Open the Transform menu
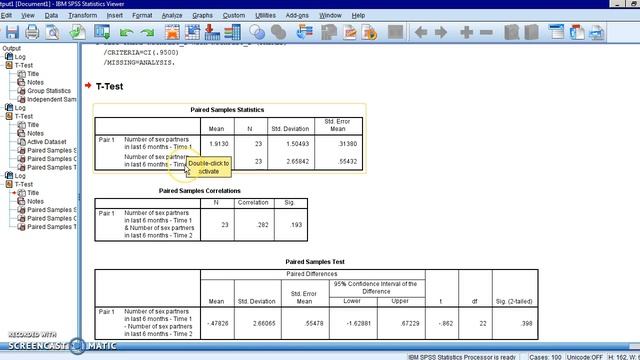640x360 pixels. pyautogui.click(x=82, y=16)
